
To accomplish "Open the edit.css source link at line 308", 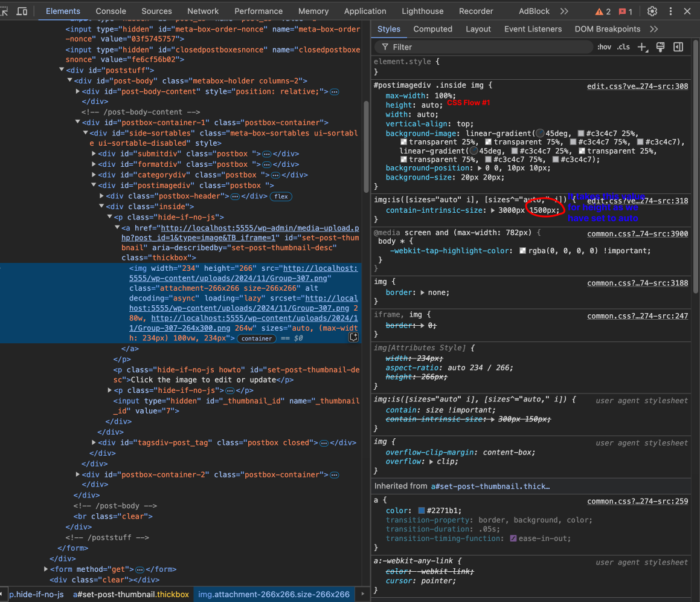I will (x=637, y=86).
